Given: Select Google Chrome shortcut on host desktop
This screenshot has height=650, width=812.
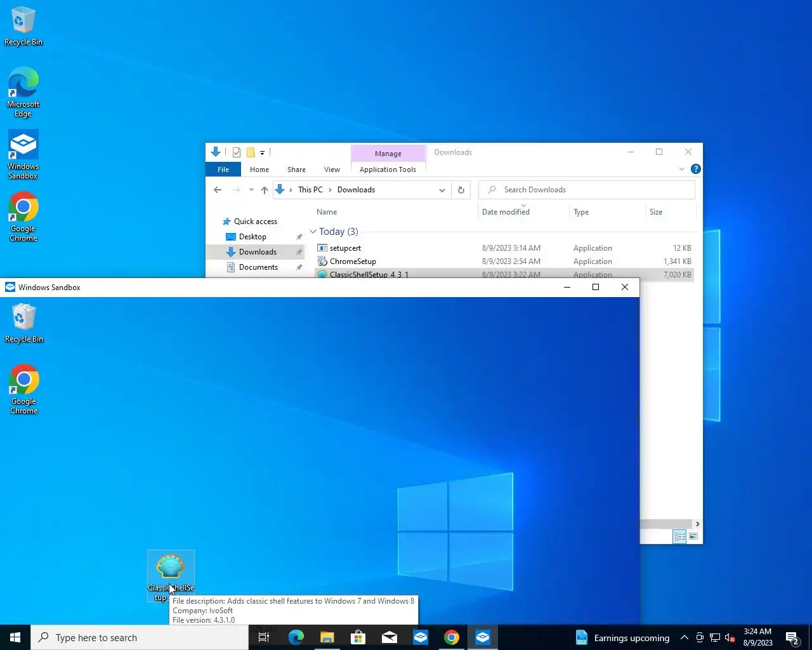Looking at the screenshot, I should pos(23,216).
